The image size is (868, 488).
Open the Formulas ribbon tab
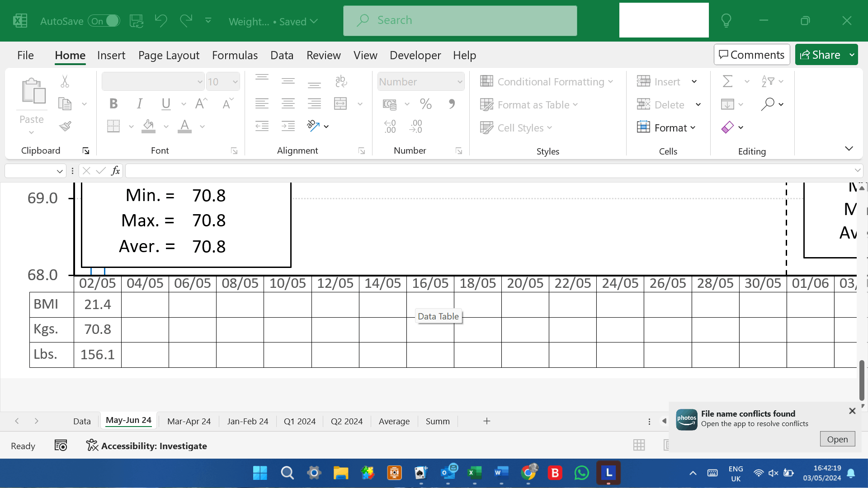click(235, 55)
